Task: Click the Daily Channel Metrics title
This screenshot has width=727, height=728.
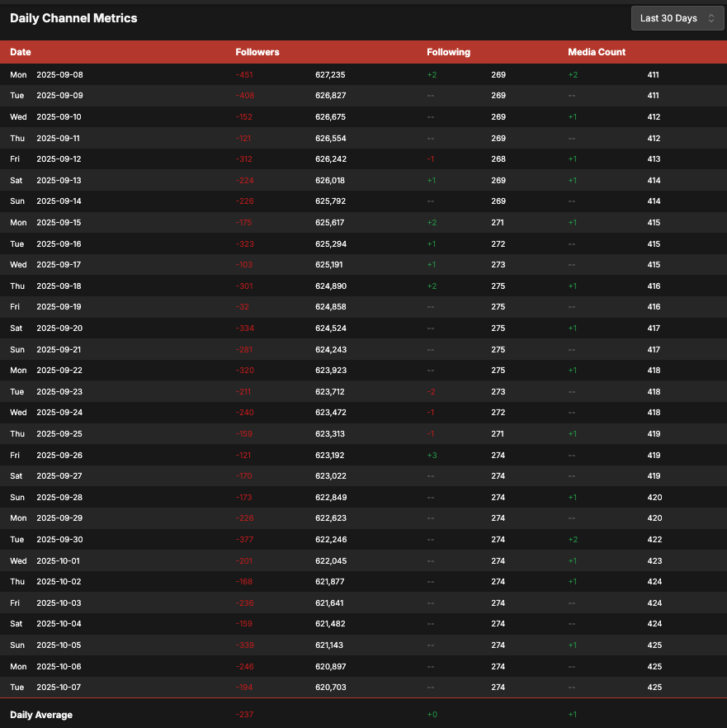Action: (73, 18)
